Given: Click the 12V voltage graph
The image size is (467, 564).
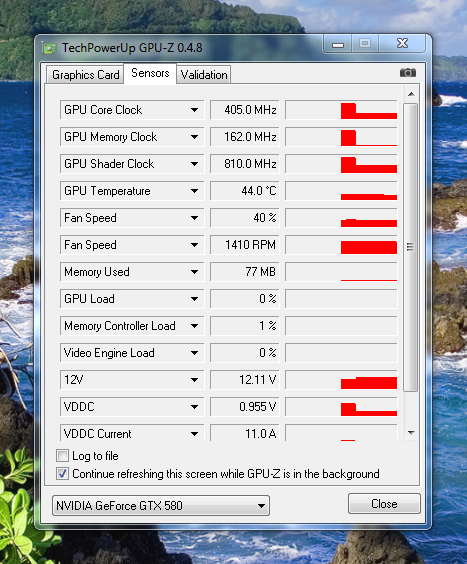Looking at the screenshot, I should point(341,379).
